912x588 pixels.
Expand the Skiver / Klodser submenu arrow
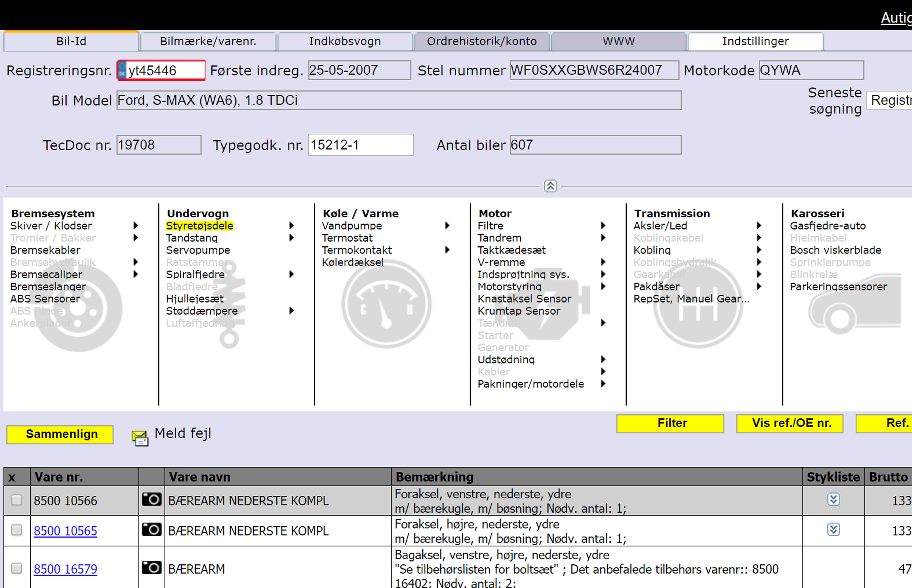point(136,226)
